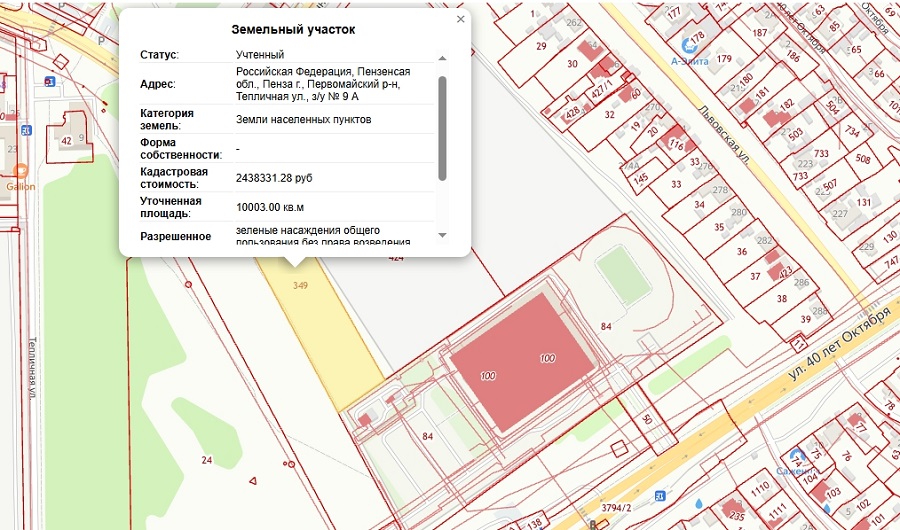The image size is (900, 530).
Task: Click the Львовская ул. street label
Action: [724, 136]
